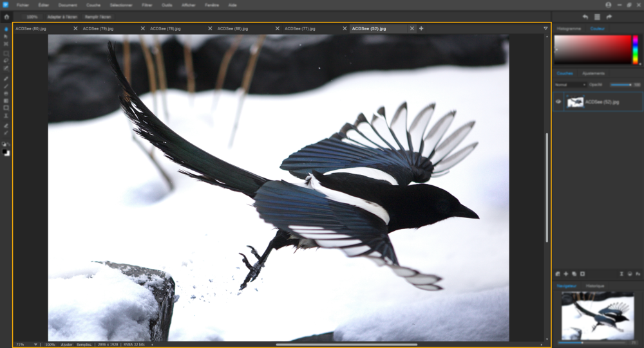Switch to the ACDSee (79).jpg tab

tap(98, 29)
